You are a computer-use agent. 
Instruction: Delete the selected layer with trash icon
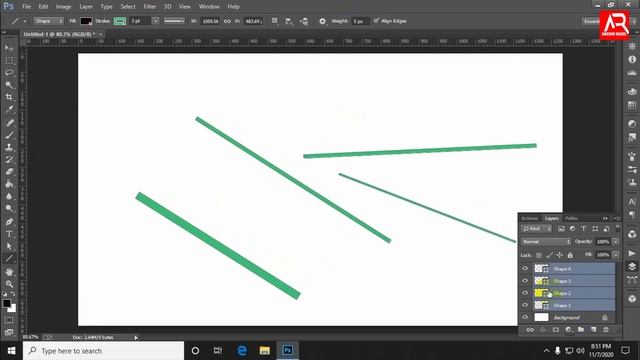point(606,329)
